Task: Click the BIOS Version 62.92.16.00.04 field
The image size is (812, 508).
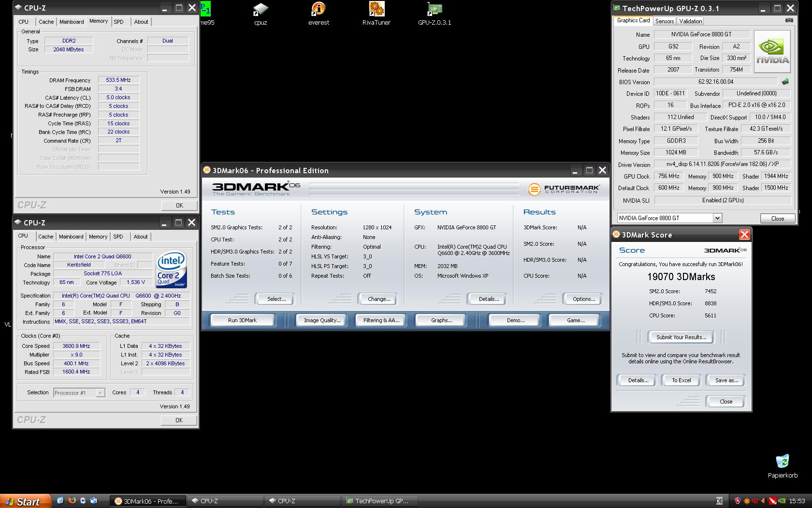Action: coord(715,82)
